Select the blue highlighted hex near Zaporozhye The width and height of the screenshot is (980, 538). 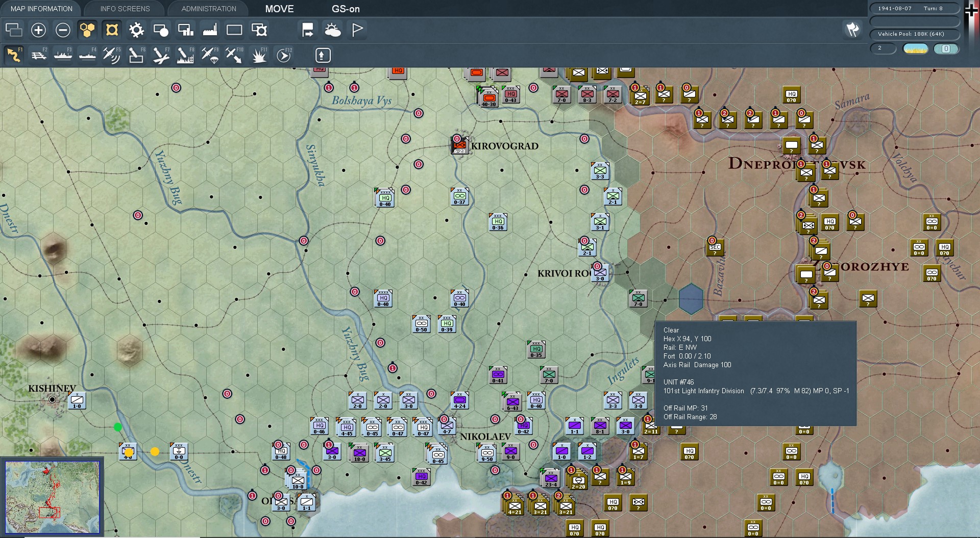[x=691, y=299]
